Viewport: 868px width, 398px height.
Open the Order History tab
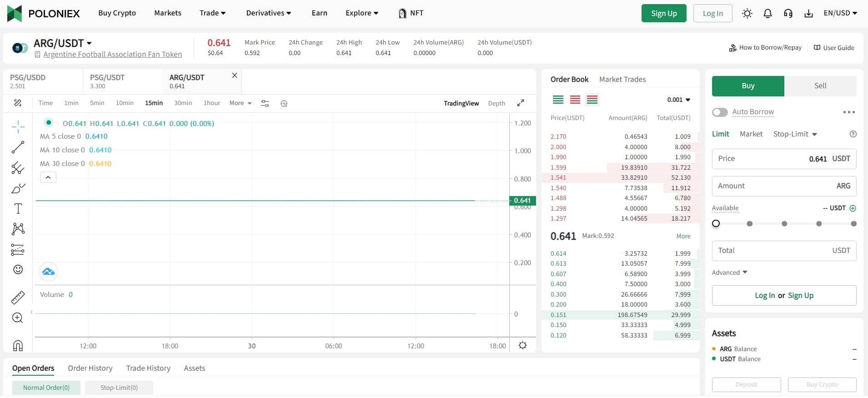point(90,368)
